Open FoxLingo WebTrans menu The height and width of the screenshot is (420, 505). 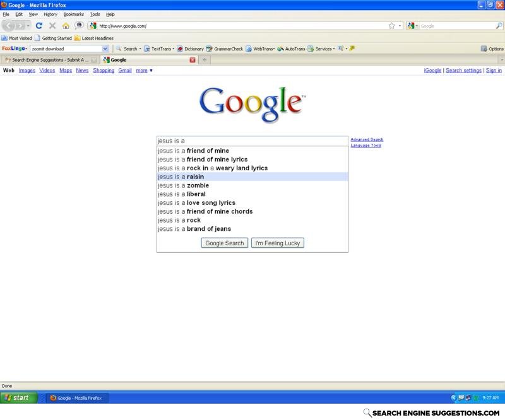[260, 49]
